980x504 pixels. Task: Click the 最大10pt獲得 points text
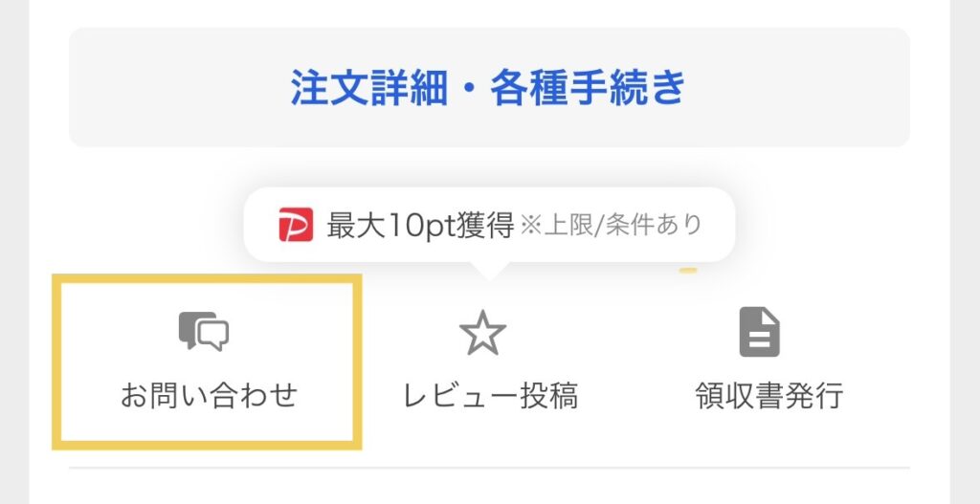(x=420, y=225)
